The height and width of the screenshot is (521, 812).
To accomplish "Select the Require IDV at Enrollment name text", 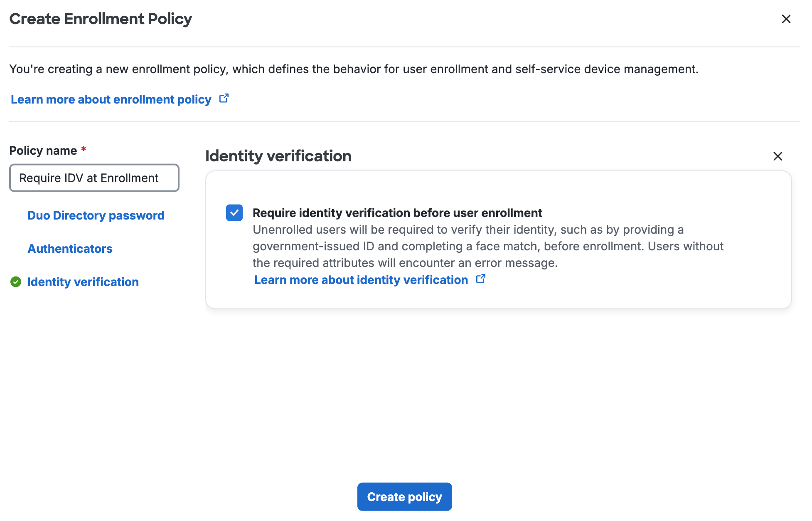I will coord(89,178).
